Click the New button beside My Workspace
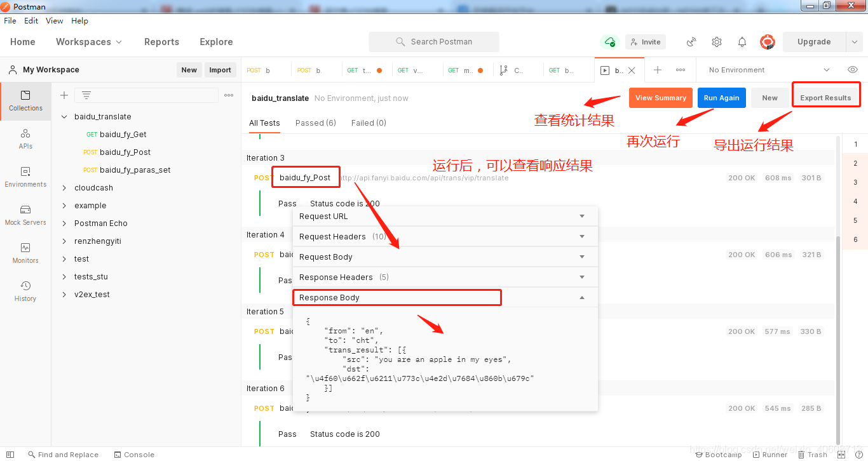Viewport: 868px width, 461px height. (189, 70)
